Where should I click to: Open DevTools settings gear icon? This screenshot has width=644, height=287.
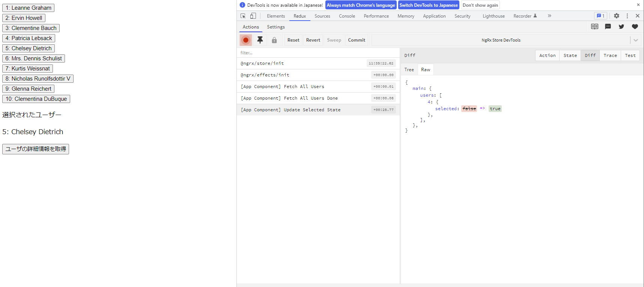pyautogui.click(x=617, y=16)
